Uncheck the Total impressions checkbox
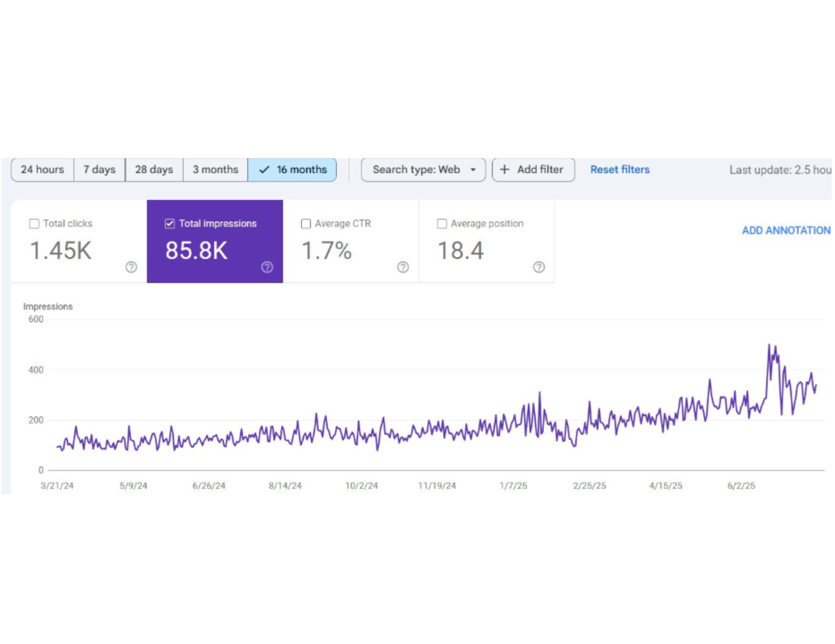The image size is (835, 644). [170, 224]
